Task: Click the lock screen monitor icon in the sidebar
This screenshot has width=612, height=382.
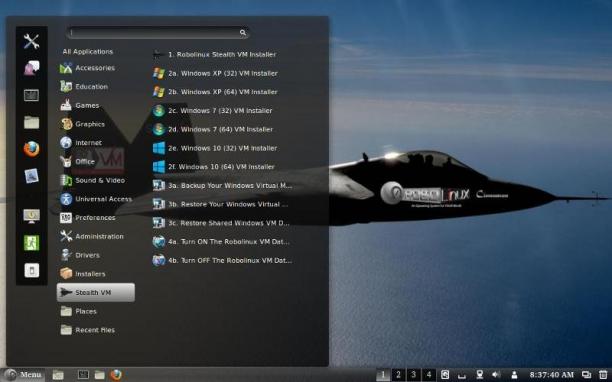Action: 31,216
